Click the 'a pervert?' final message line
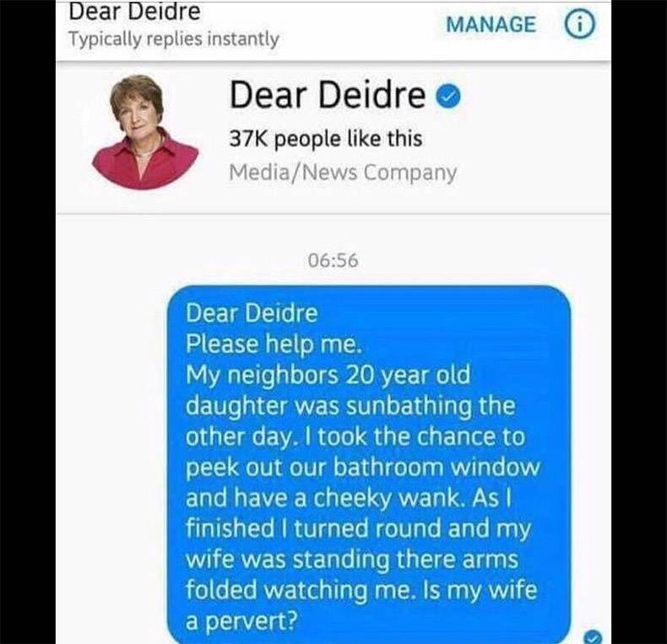Image resolution: width=667 pixels, height=644 pixels. [241, 621]
